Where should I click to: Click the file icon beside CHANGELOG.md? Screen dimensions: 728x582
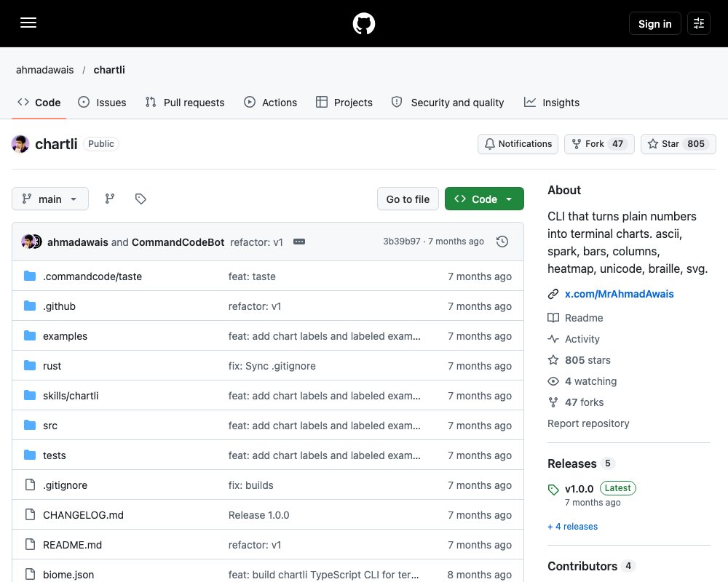tap(30, 514)
